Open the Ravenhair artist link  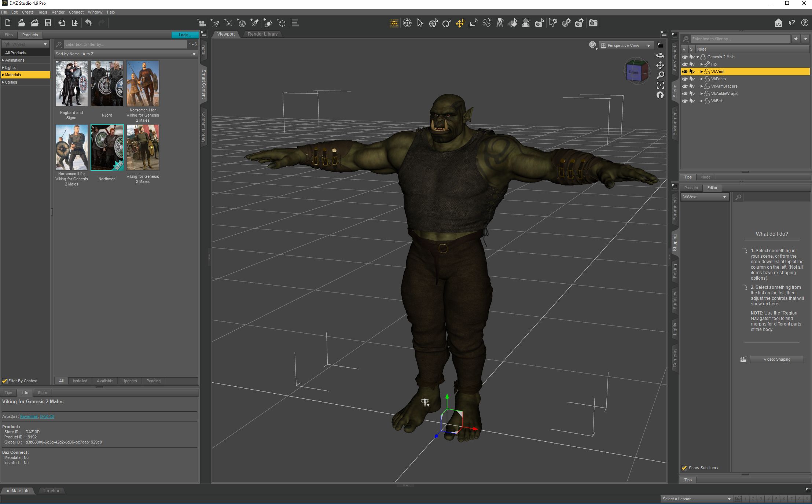click(x=29, y=416)
